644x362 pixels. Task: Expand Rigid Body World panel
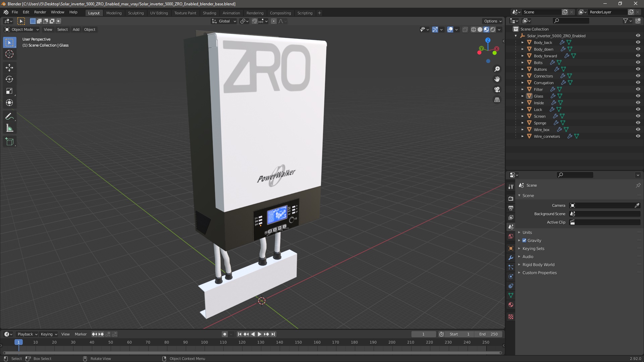(x=538, y=264)
